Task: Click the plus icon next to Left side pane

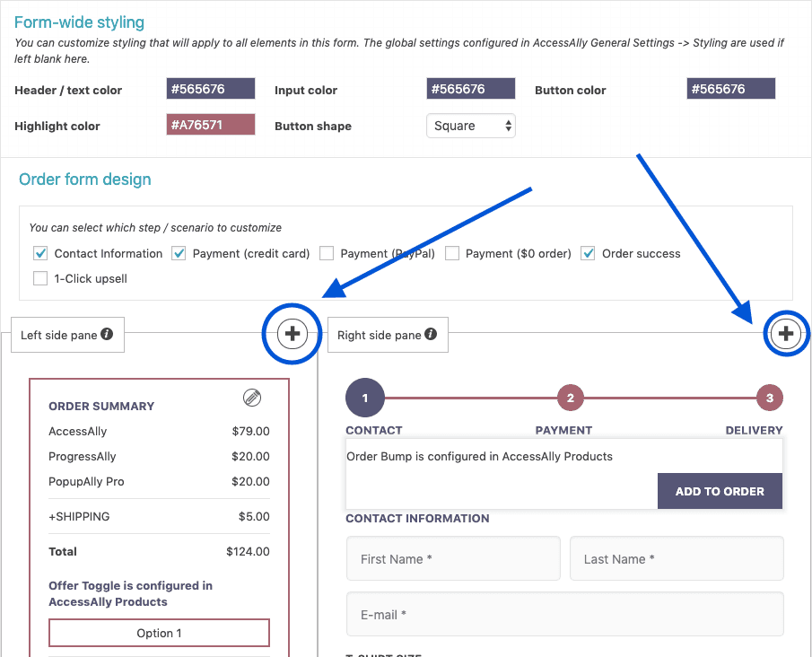Action: tap(292, 333)
